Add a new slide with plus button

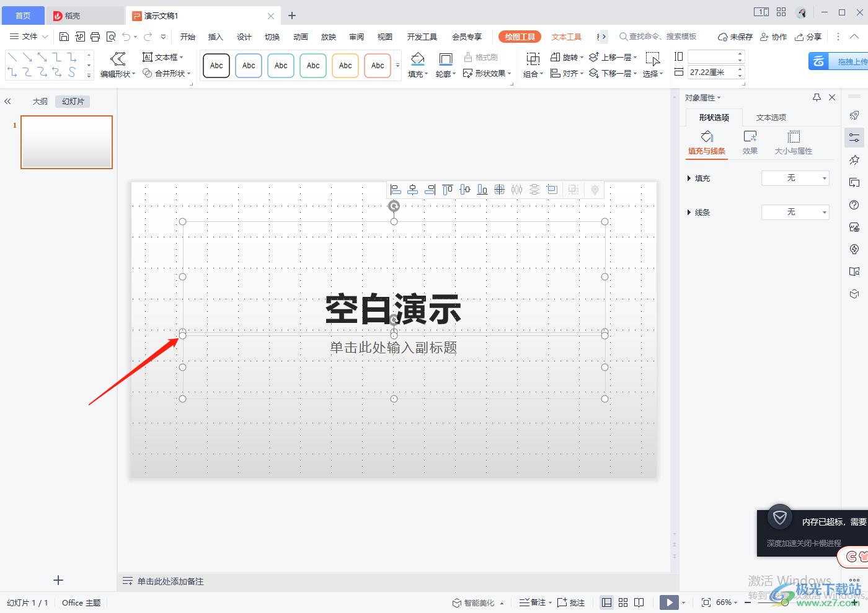[x=58, y=580]
